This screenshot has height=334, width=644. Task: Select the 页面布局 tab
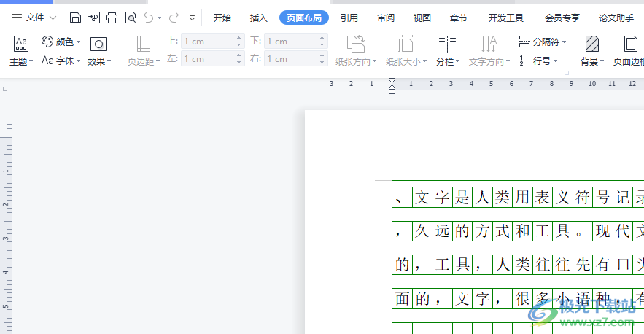click(304, 18)
